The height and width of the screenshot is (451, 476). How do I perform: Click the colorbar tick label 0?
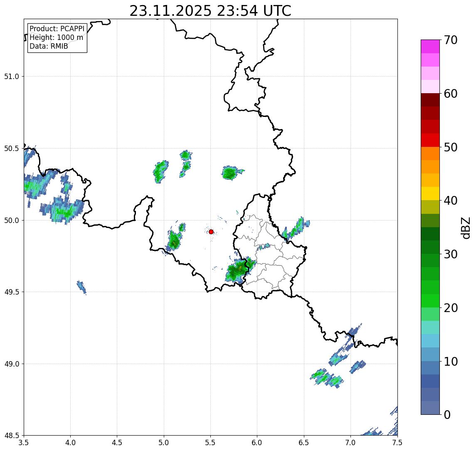447,414
